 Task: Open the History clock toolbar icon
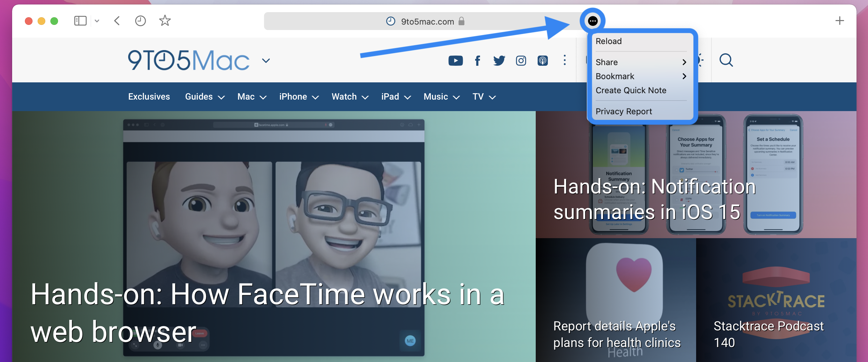click(x=140, y=21)
